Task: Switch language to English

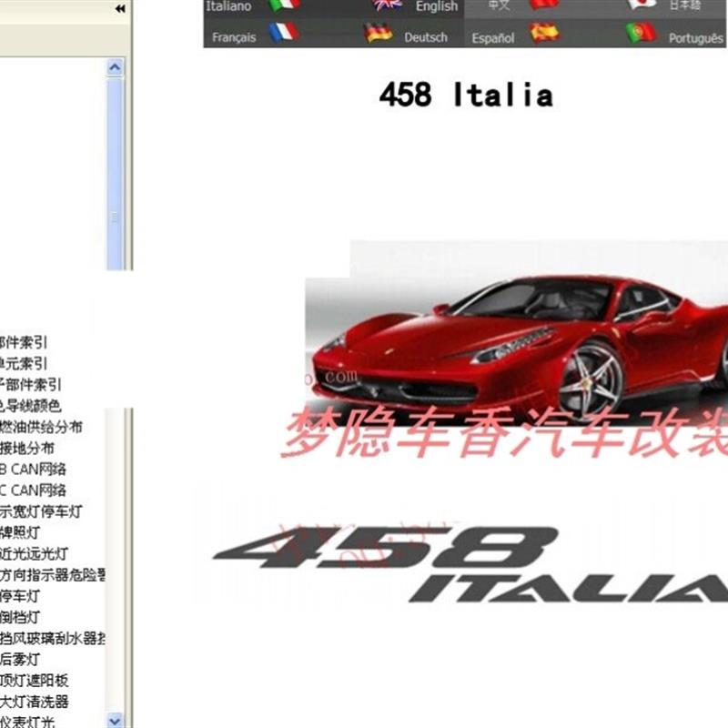Action: [x=437, y=6]
